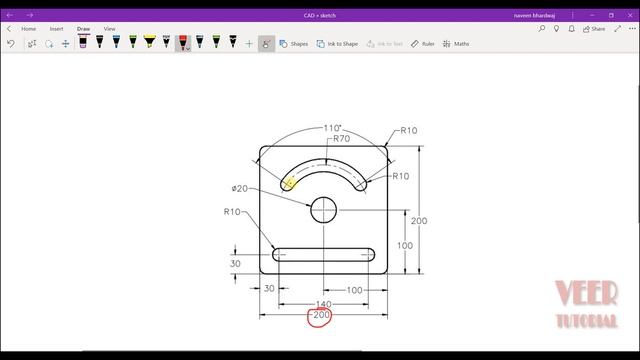Open the View tab
Viewport: 640px width, 360px height.
[109, 29]
